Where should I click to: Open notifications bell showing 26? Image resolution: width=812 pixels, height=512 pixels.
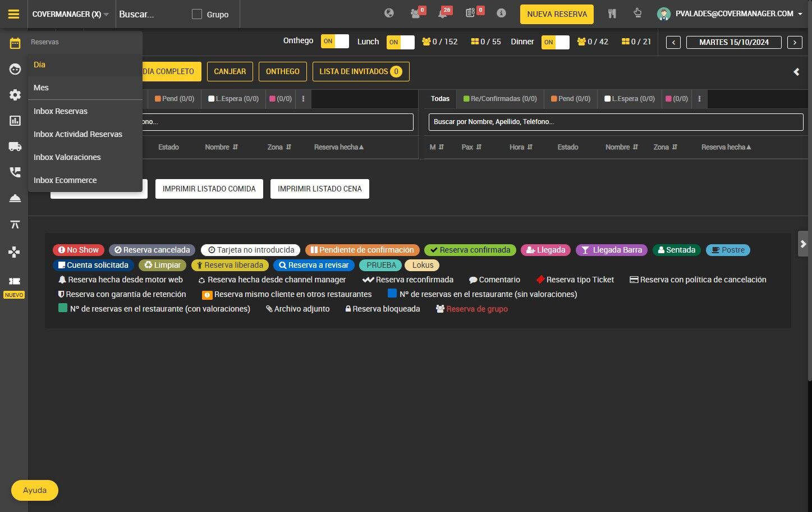443,13
